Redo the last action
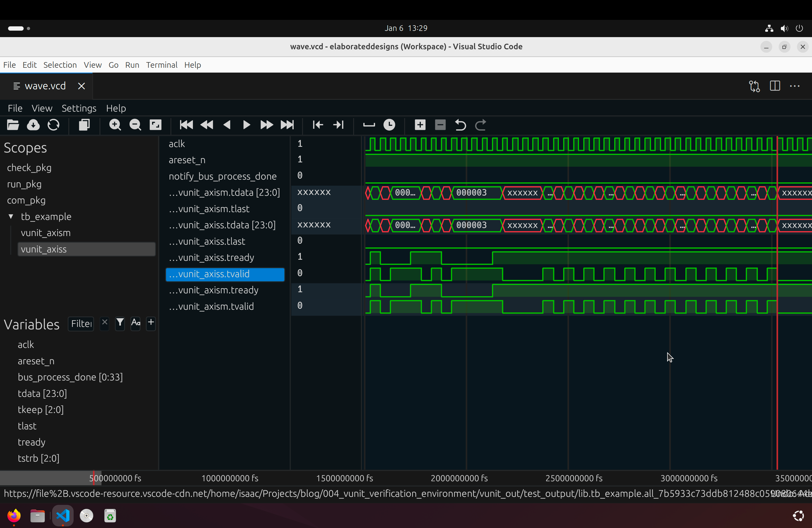The image size is (812, 528). (481, 125)
